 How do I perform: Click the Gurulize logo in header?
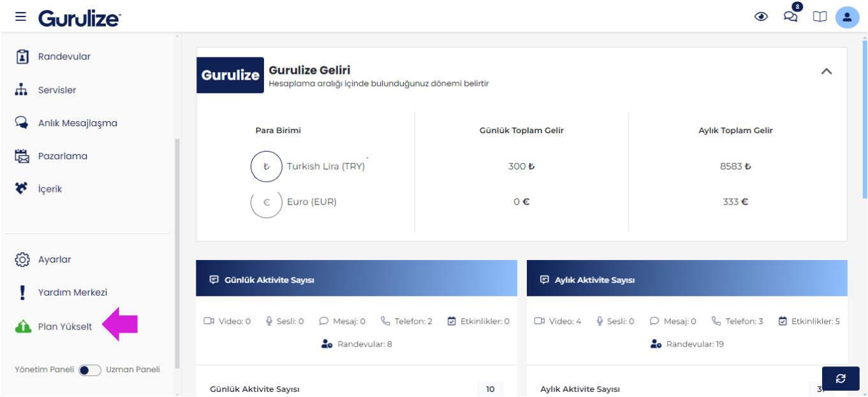(x=79, y=18)
